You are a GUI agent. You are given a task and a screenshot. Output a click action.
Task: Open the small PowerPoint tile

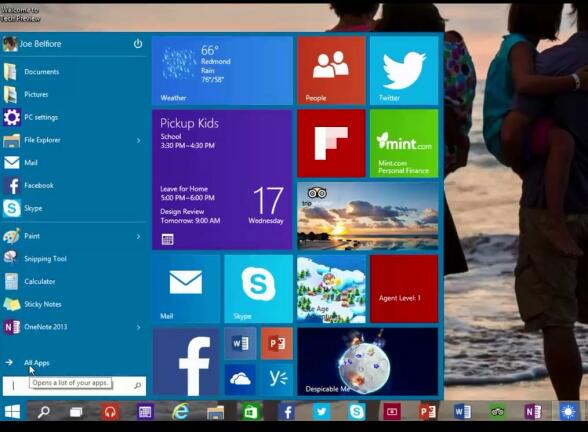click(x=277, y=344)
